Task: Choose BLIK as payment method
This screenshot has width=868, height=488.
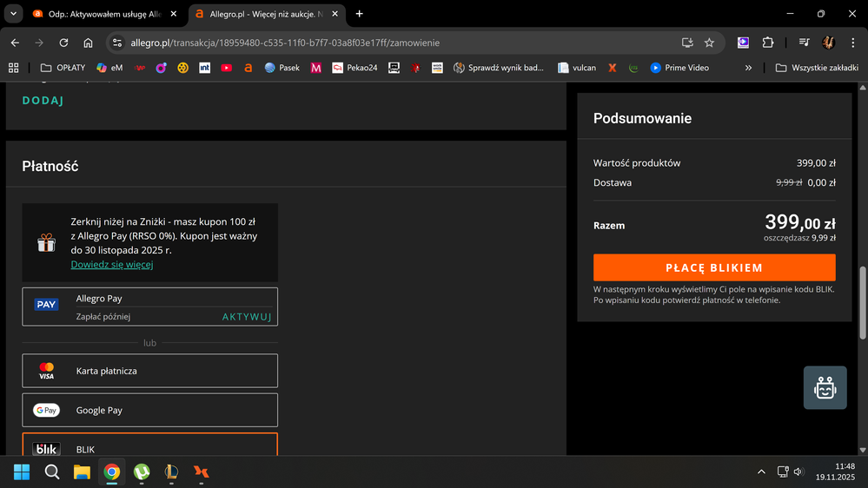Action: (149, 448)
